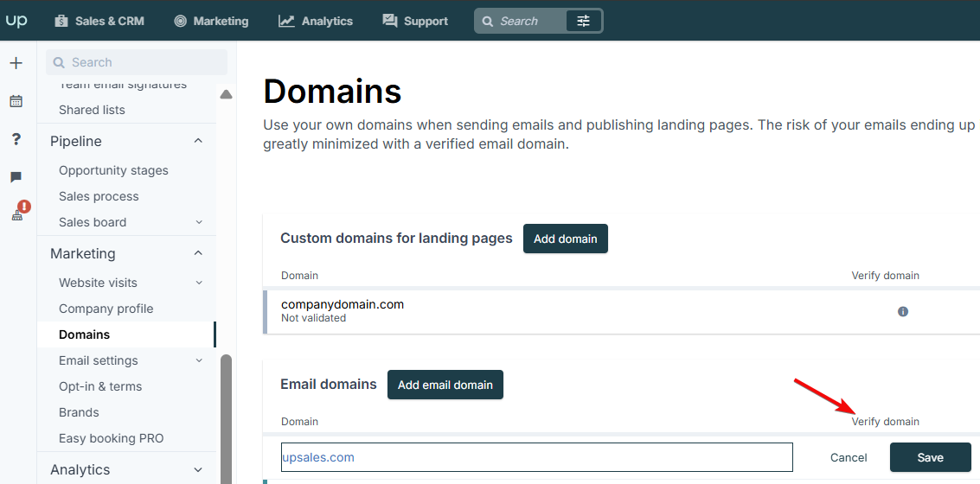Open the calendar icon in left rail
This screenshot has width=980, height=484.
pos(16,101)
